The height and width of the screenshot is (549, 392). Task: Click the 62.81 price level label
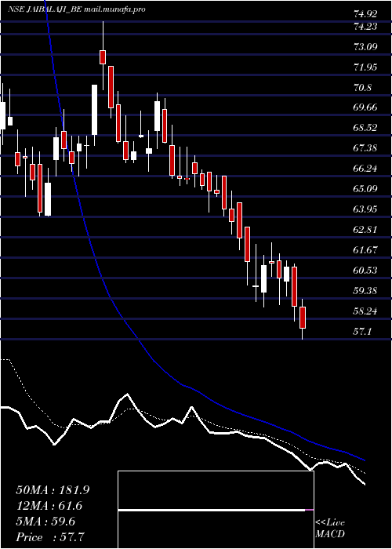[365, 230]
